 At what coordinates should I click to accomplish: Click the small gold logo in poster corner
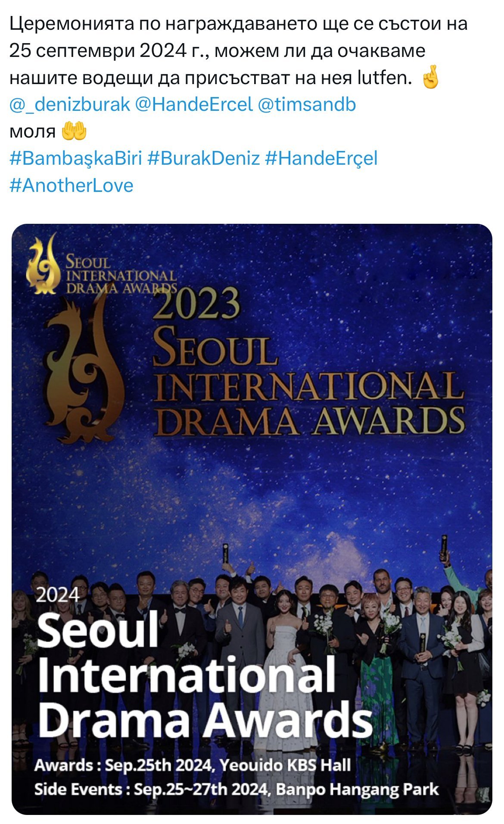click(43, 264)
